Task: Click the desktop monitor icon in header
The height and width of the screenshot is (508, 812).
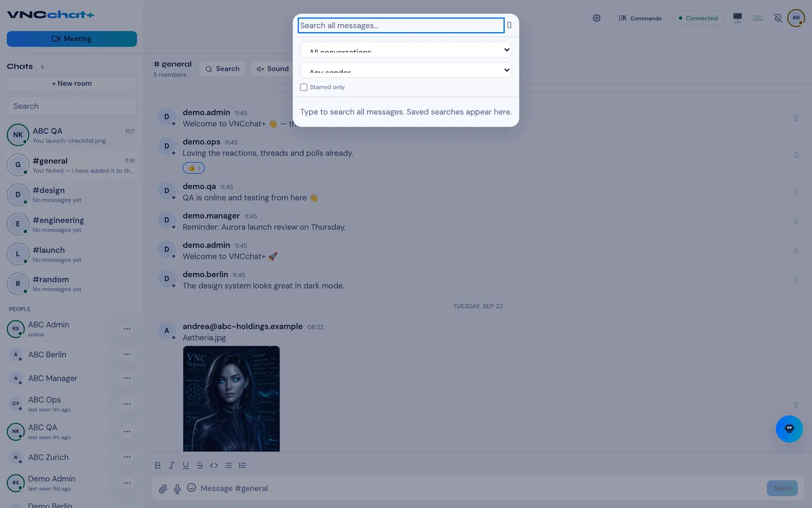Action: 738,18
